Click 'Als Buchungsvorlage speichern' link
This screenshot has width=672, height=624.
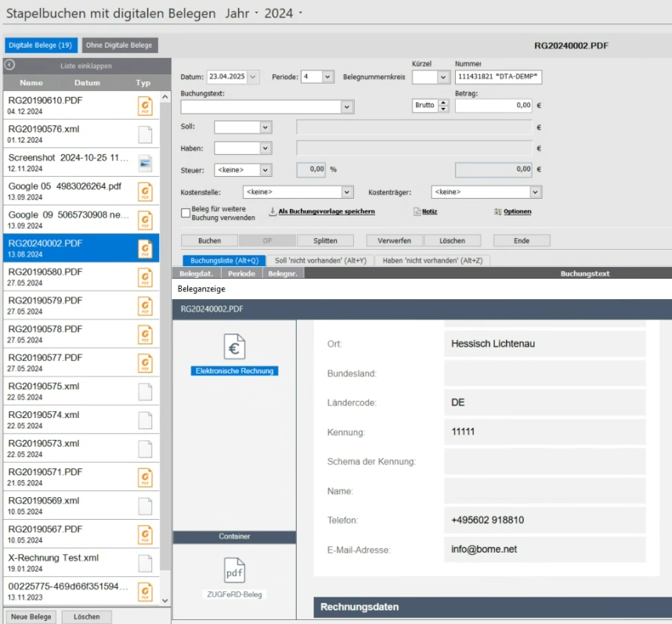[327, 211]
